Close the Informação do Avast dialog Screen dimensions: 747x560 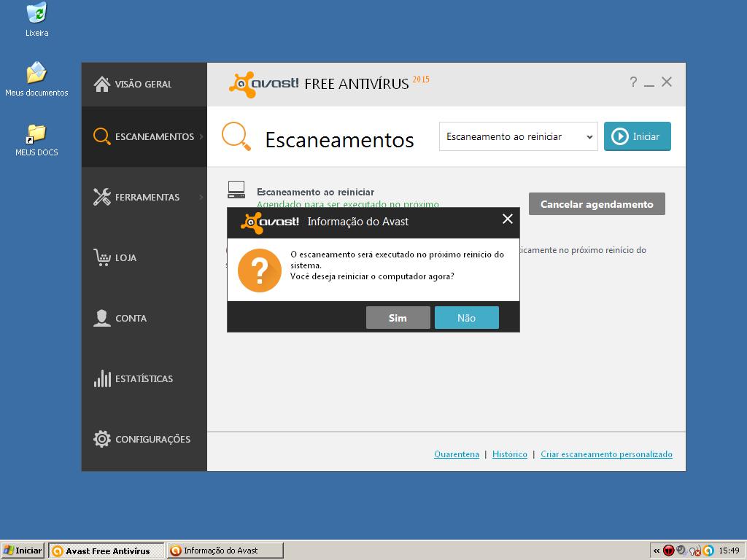pyautogui.click(x=508, y=219)
